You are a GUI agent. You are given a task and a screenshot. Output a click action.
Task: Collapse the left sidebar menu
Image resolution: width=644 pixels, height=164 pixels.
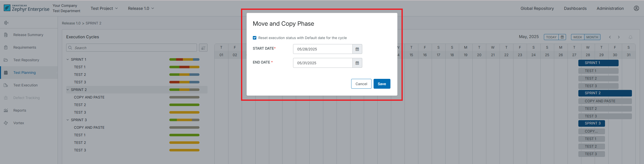[x=6, y=23]
